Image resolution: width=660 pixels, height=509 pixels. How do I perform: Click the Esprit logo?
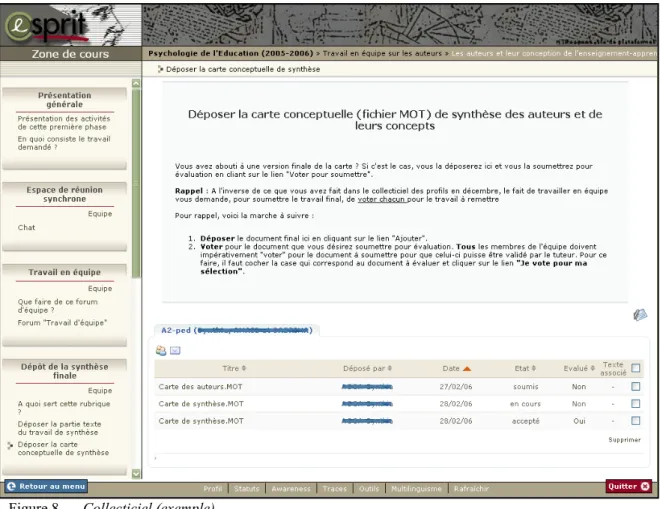pyautogui.click(x=45, y=25)
